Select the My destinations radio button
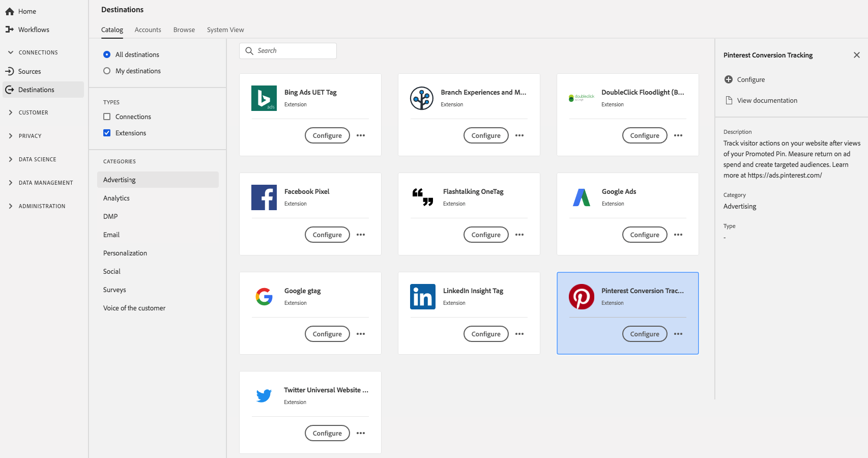Image resolution: width=868 pixels, height=458 pixels. 107,71
